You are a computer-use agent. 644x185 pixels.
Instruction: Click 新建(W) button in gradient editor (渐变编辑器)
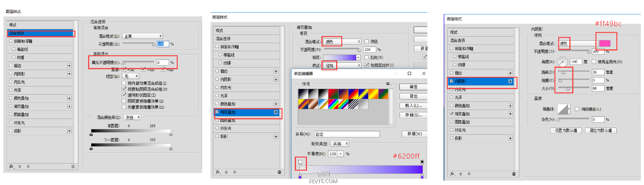[x=414, y=134]
